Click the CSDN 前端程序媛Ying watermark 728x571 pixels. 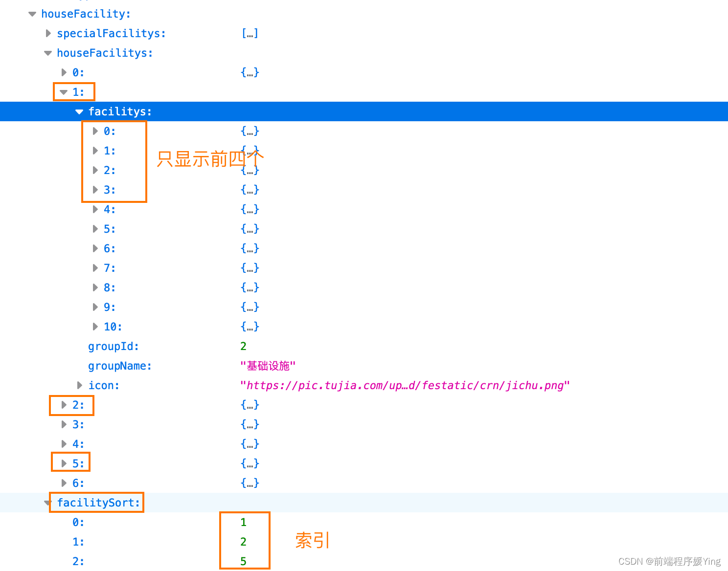[x=668, y=561]
